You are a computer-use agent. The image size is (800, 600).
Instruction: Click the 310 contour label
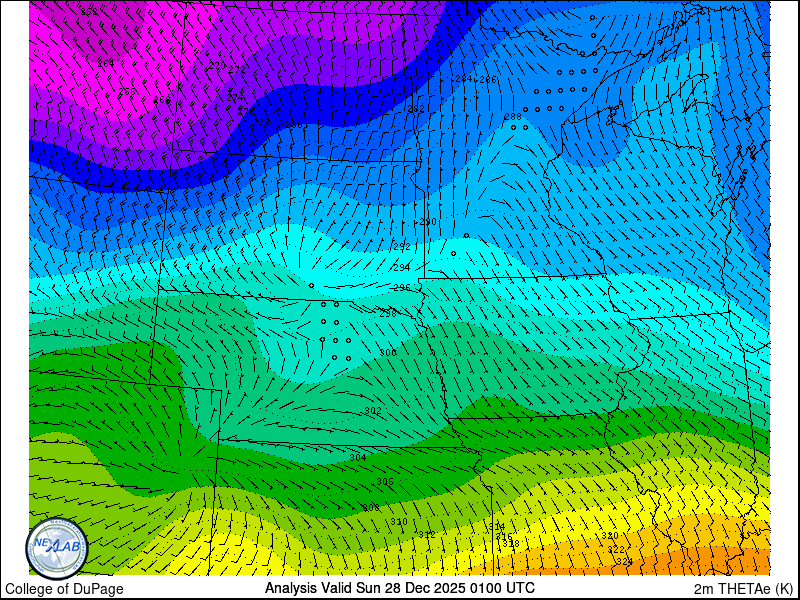[399, 522]
